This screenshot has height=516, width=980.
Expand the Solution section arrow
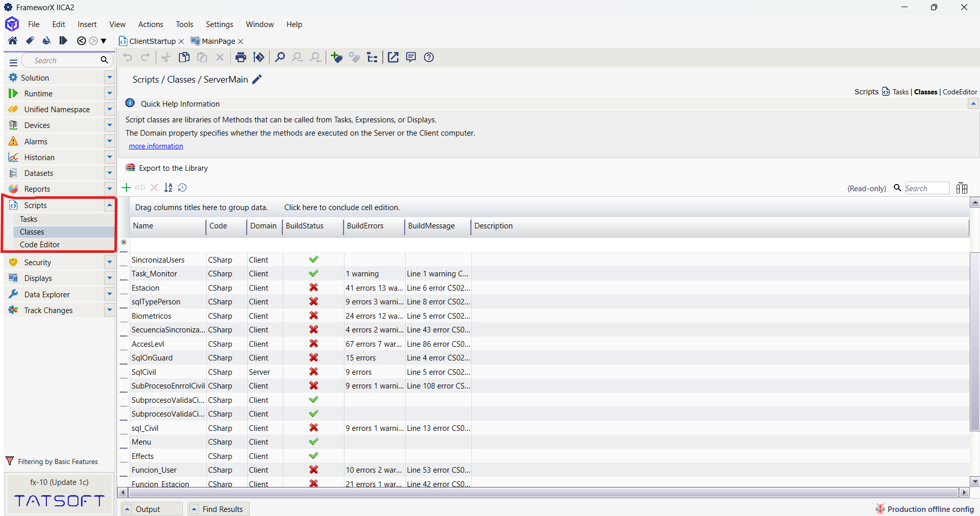[x=109, y=78]
